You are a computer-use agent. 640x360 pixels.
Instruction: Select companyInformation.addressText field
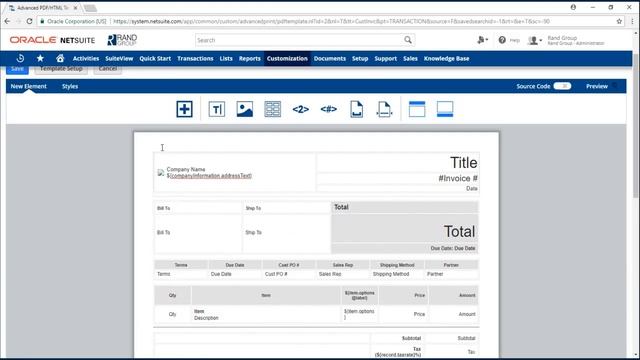[x=209, y=176]
